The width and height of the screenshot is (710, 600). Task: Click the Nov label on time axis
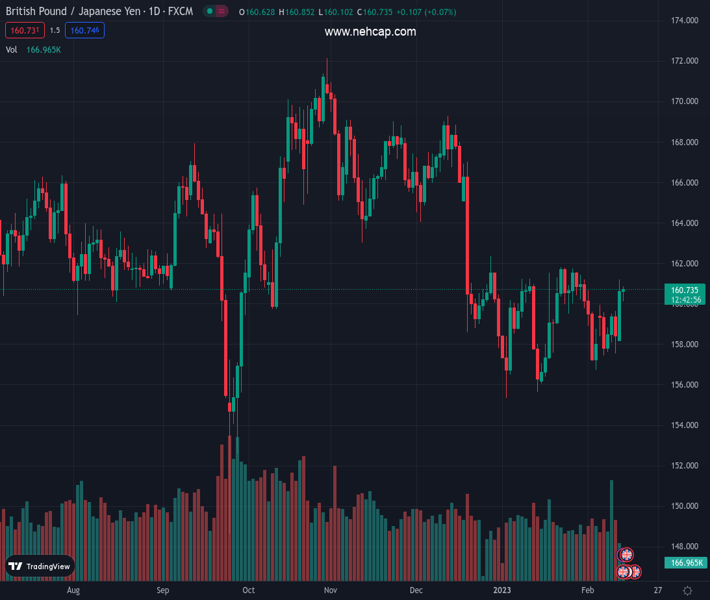(x=330, y=591)
